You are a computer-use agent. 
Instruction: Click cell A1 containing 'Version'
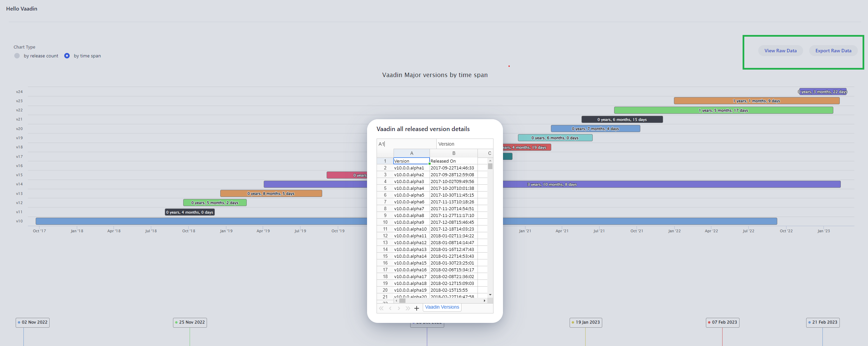point(412,161)
